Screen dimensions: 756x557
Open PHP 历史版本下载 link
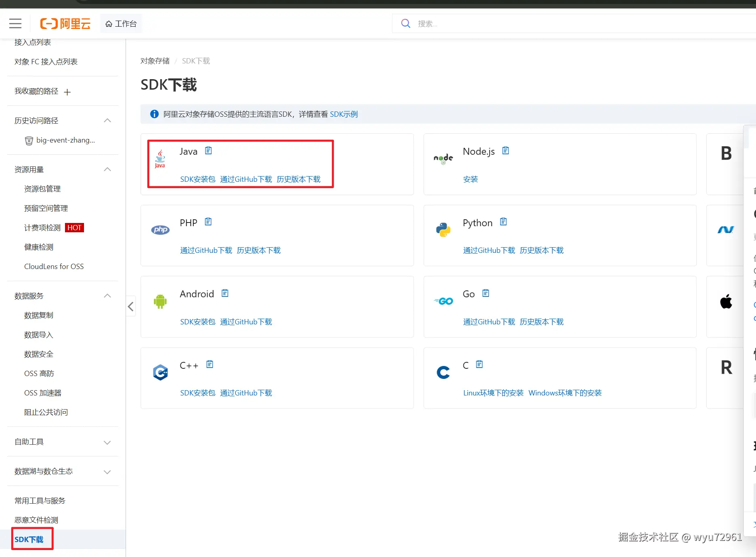pyautogui.click(x=259, y=250)
